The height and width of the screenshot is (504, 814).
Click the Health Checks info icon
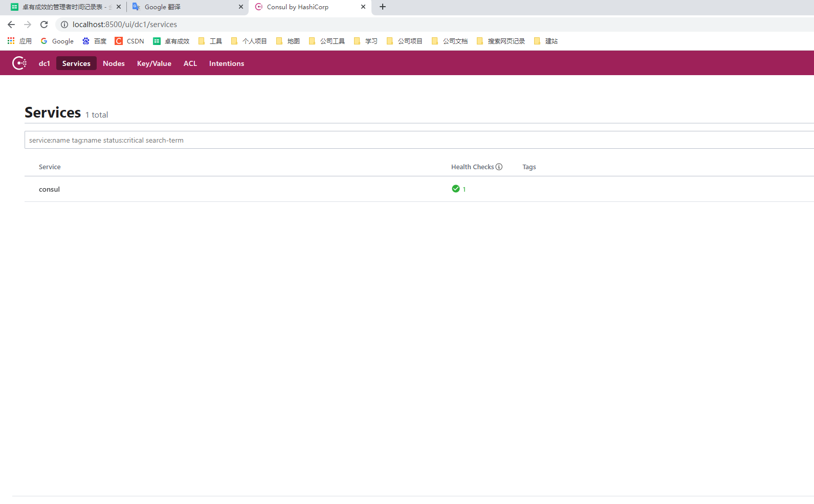pyautogui.click(x=499, y=167)
